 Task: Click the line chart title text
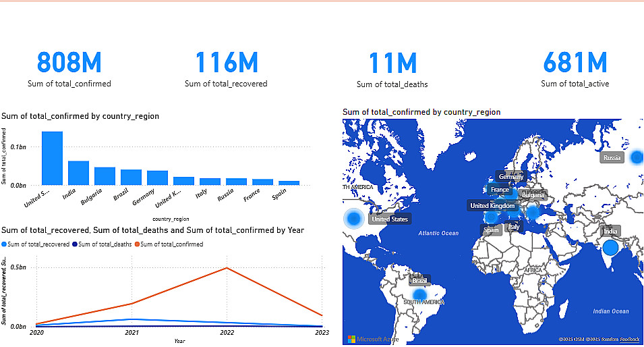[153, 230]
